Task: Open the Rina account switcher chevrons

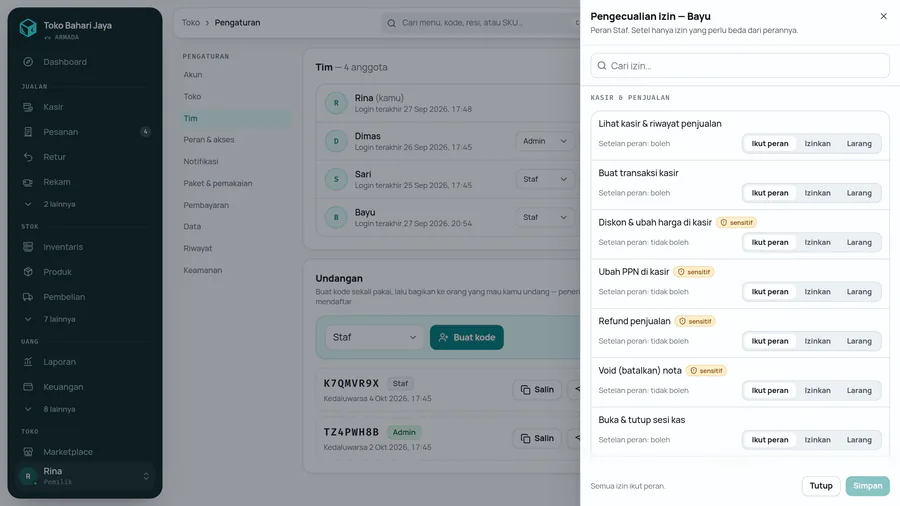Action: [146, 476]
